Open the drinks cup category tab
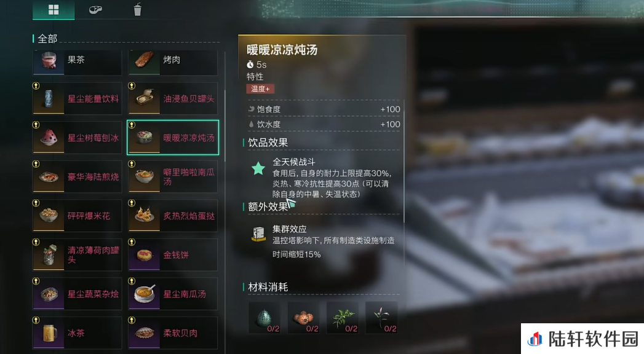This screenshot has width=644, height=354. pyautogui.click(x=138, y=9)
